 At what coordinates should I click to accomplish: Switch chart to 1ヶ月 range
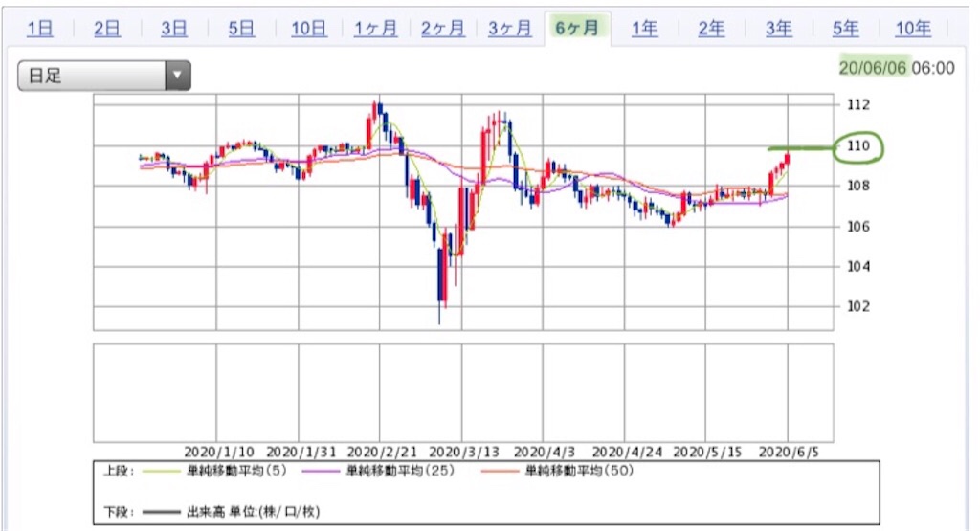(x=375, y=28)
